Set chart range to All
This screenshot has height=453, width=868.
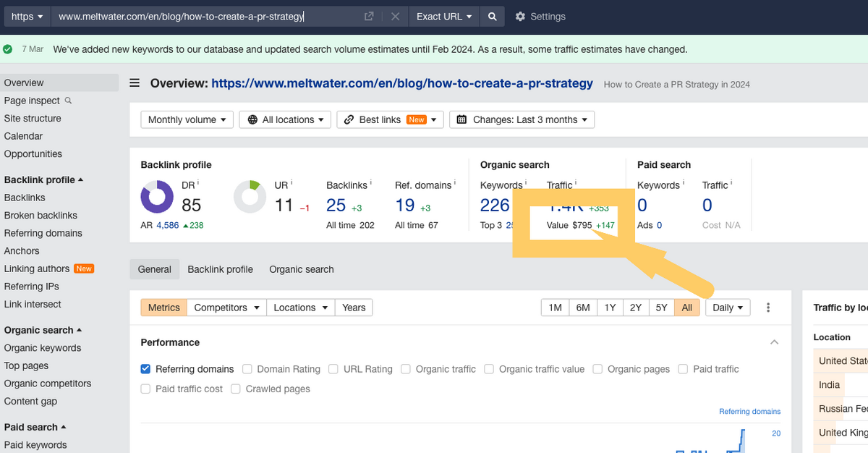[x=687, y=308]
